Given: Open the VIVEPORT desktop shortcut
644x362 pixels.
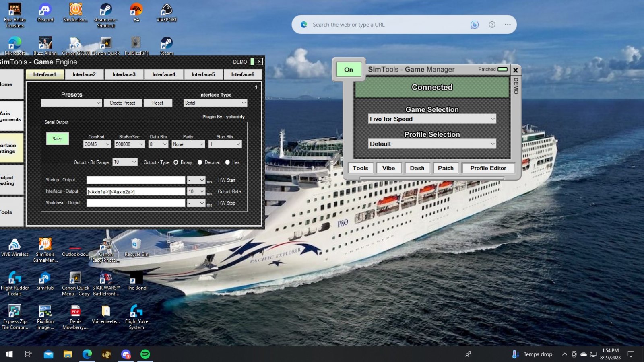Looking at the screenshot, I should pos(167,12).
